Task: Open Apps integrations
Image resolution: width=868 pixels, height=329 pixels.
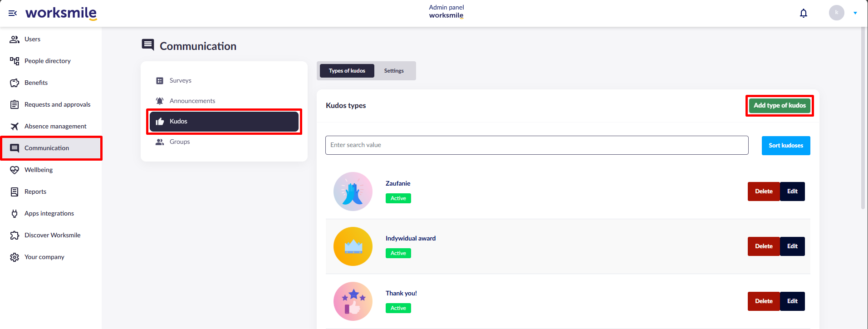Action: coord(49,213)
